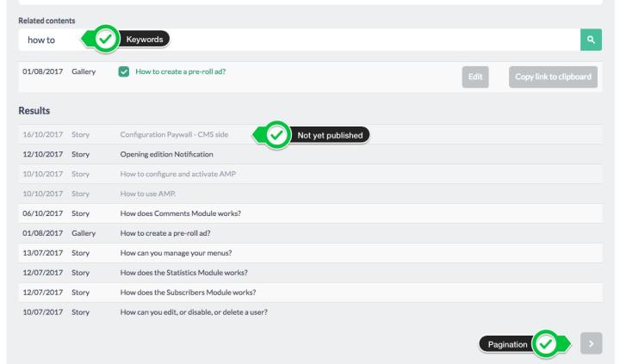Open How to configure and activate AMP
The width and height of the screenshot is (620, 364).
pyautogui.click(x=177, y=173)
